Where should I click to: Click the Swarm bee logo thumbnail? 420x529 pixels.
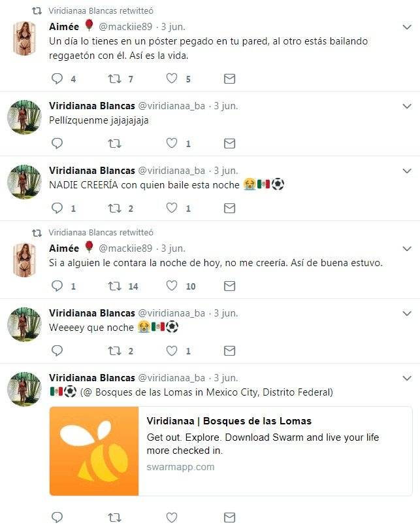click(94, 451)
